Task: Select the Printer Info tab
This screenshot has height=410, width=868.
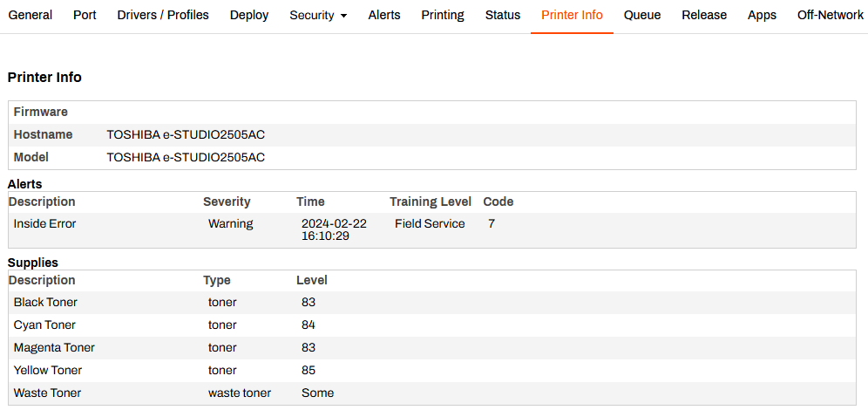Action: click(572, 16)
